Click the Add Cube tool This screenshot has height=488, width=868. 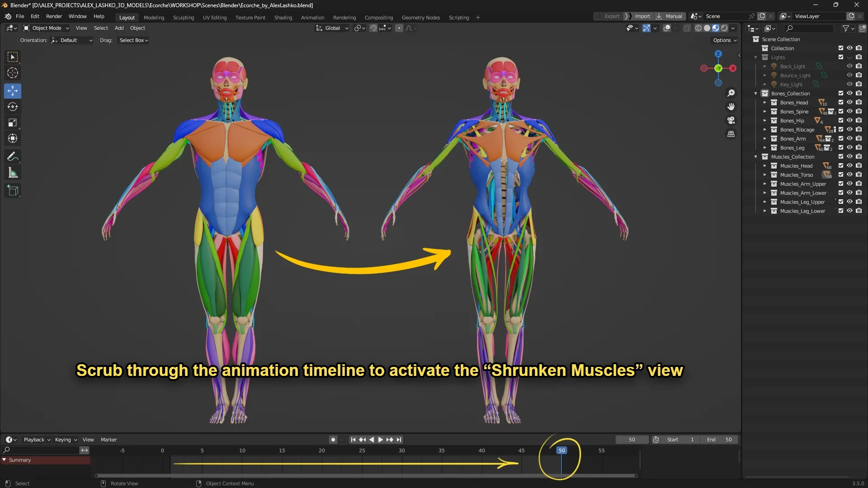click(13, 191)
